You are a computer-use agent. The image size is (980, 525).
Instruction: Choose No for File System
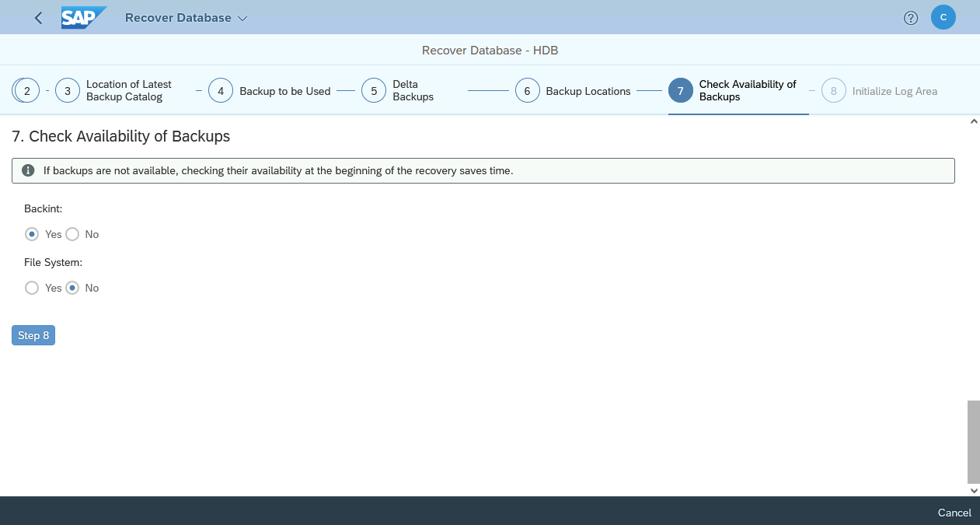[72, 288]
